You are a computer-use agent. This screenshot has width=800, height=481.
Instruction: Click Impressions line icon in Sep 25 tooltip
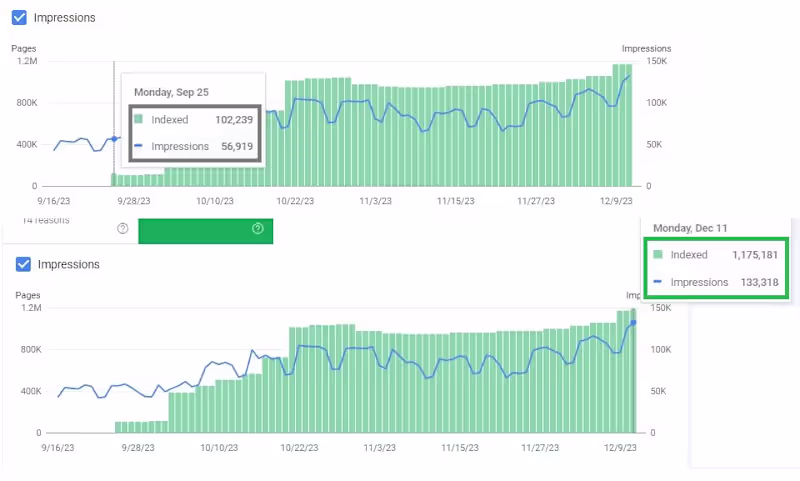pos(139,146)
